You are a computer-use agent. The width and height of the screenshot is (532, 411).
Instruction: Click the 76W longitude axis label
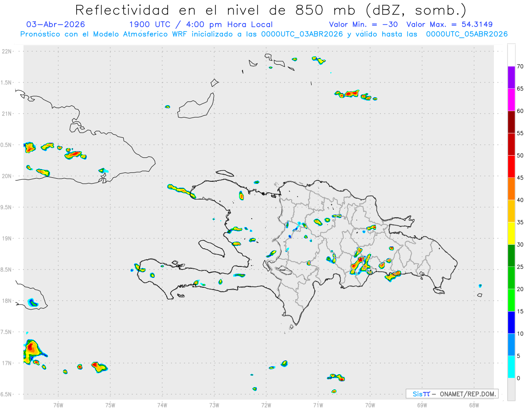click(58, 405)
